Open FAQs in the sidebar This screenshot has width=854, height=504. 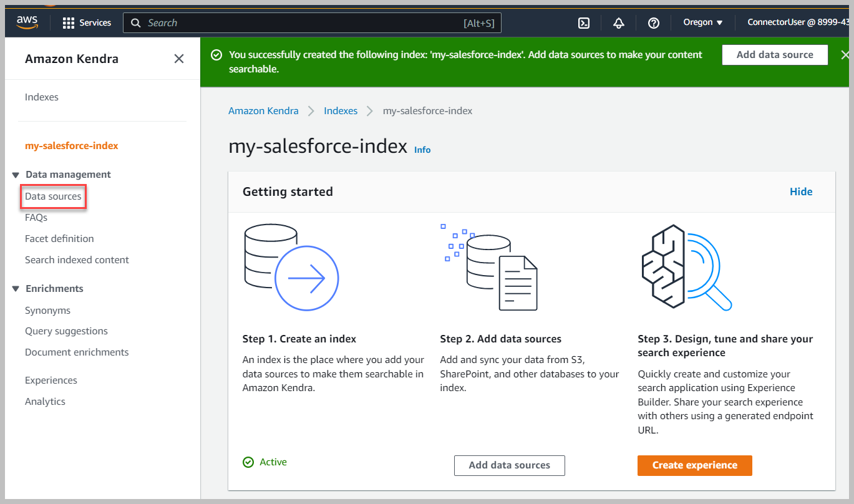pyautogui.click(x=36, y=218)
